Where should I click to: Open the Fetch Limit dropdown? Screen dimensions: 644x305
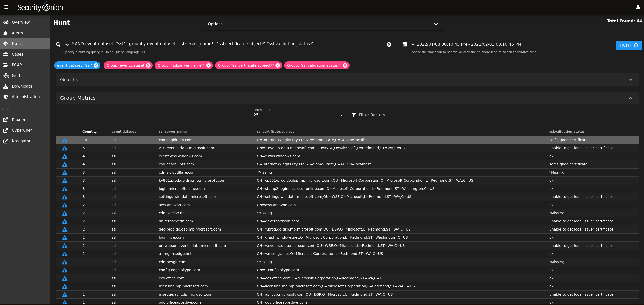coord(299,115)
